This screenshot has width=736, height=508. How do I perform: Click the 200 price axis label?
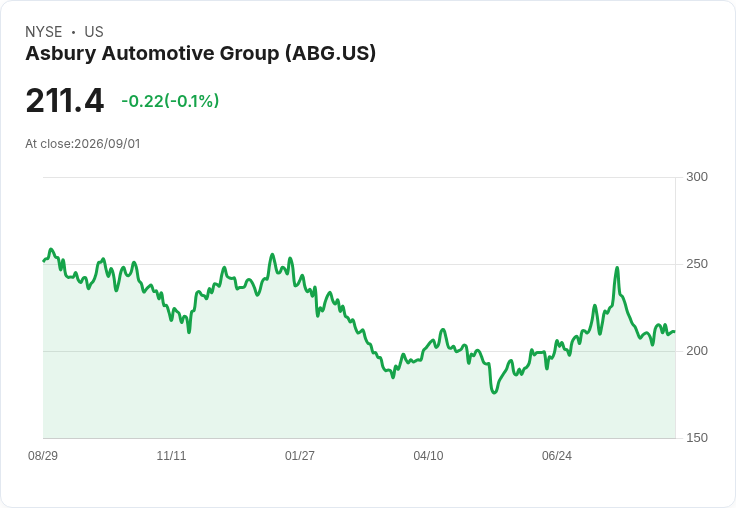[697, 351]
